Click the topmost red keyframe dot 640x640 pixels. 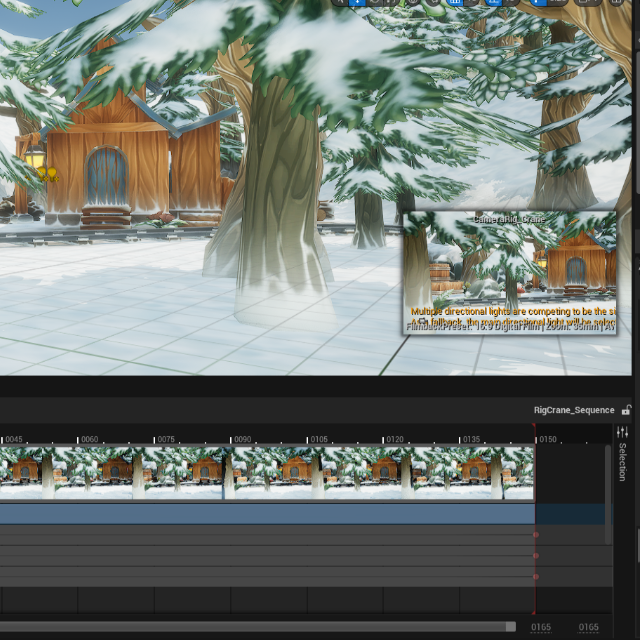pyautogui.click(x=536, y=535)
